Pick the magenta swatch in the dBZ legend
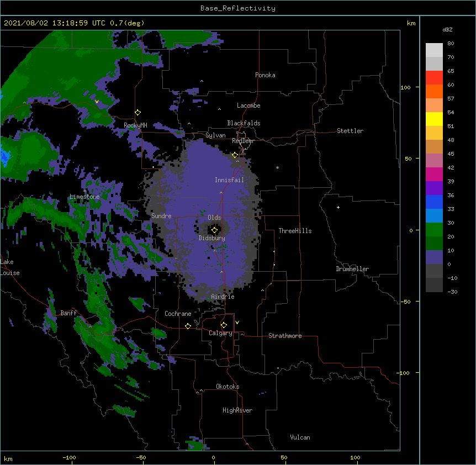 pos(434,174)
